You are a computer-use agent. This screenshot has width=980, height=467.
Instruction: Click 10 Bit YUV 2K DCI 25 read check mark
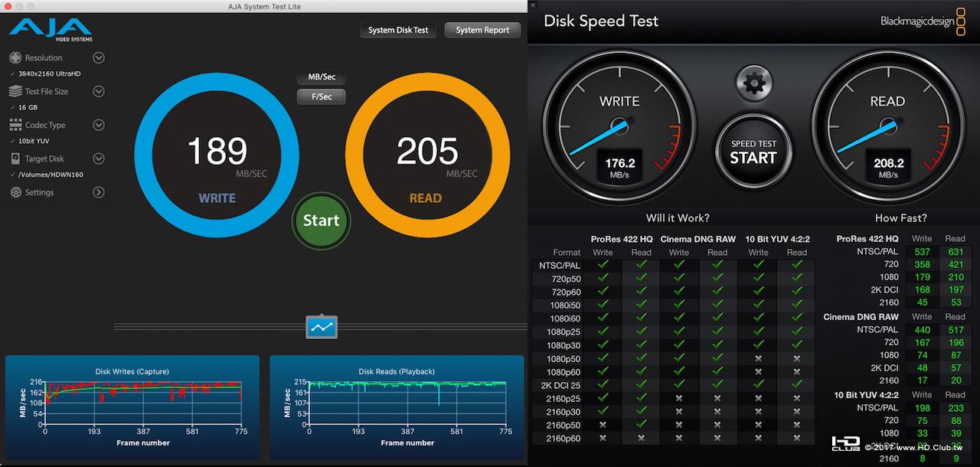(x=797, y=385)
